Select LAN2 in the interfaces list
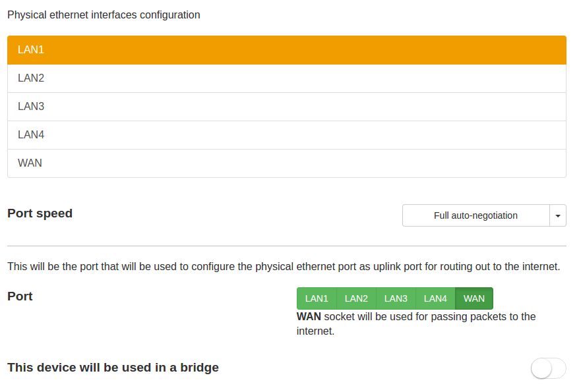Screen dimensions: 581x392 286,78
